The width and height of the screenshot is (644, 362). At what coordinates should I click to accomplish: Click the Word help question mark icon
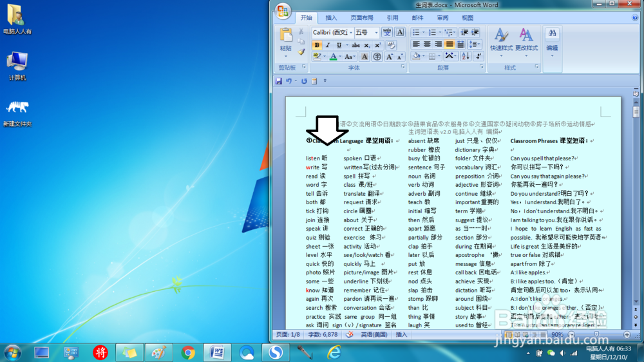click(x=635, y=17)
